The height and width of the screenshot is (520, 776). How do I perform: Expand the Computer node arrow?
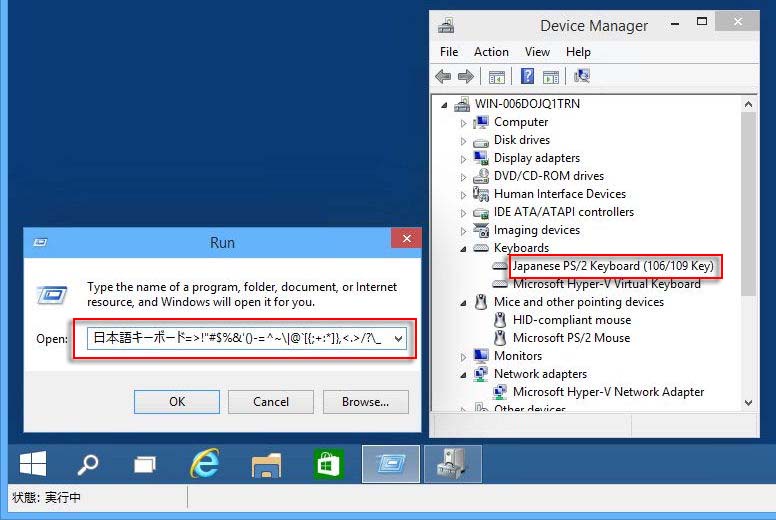pyautogui.click(x=463, y=123)
